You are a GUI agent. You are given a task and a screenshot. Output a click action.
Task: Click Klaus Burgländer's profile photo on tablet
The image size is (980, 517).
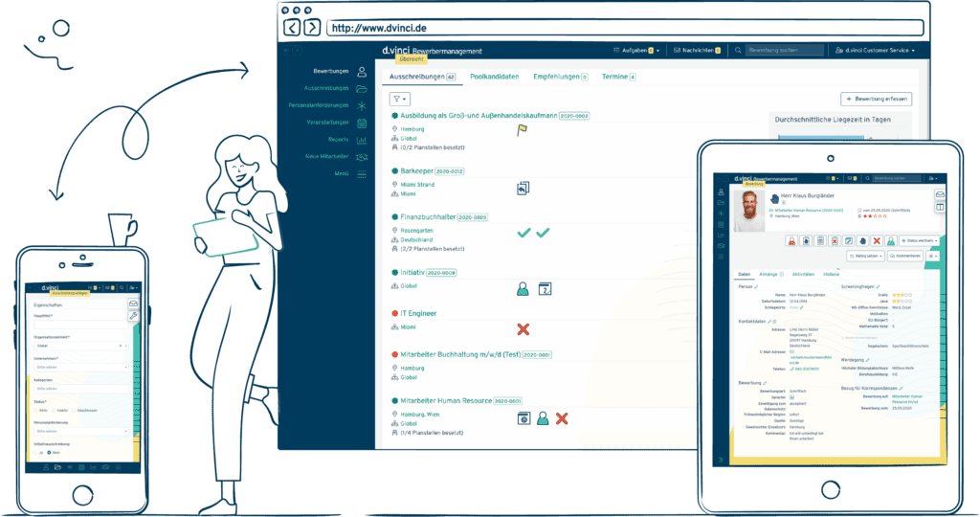[x=748, y=211]
